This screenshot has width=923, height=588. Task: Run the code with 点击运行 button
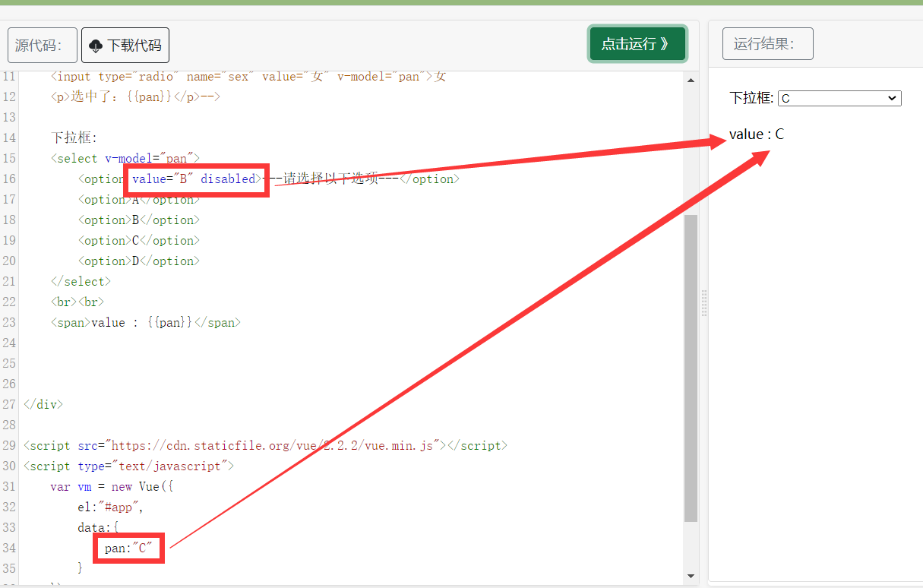tap(637, 44)
